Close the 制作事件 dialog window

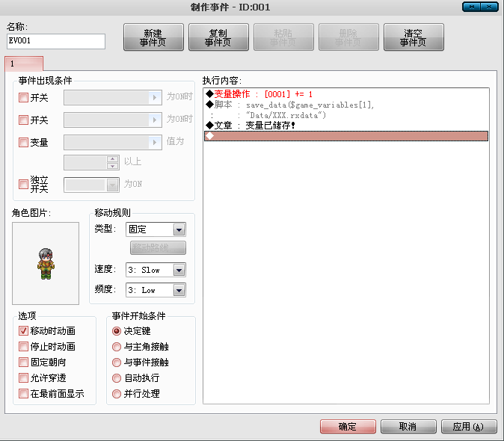[x=490, y=7]
